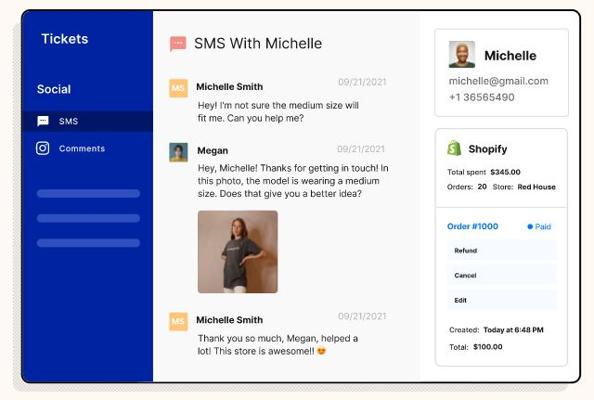Viewport: 594px width, 400px height.
Task: Click Edit on the order panel
Action: 502,300
